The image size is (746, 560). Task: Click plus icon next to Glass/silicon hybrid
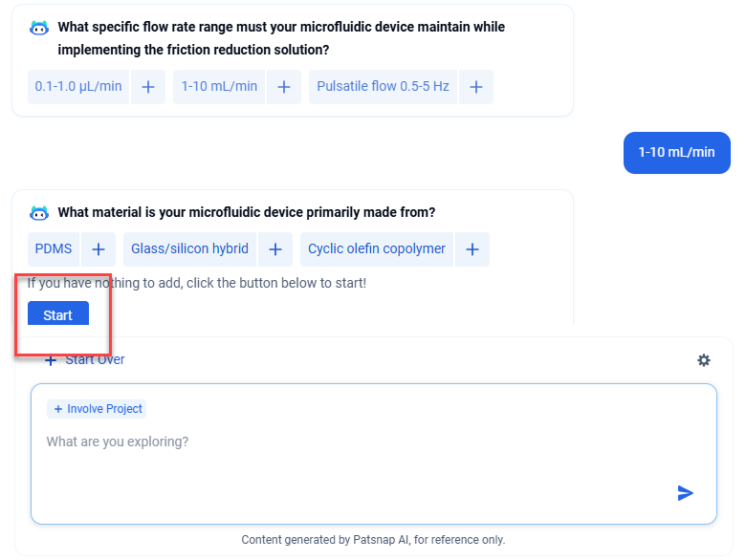point(274,249)
